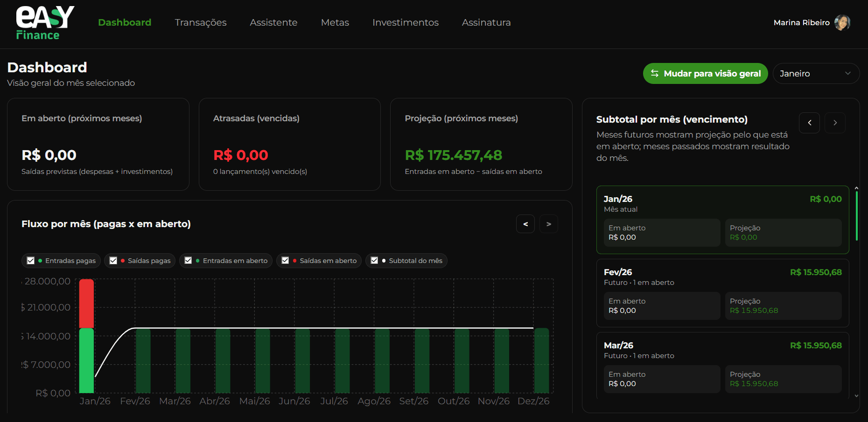Toggle Saídas em aberto checkbox

(285, 261)
